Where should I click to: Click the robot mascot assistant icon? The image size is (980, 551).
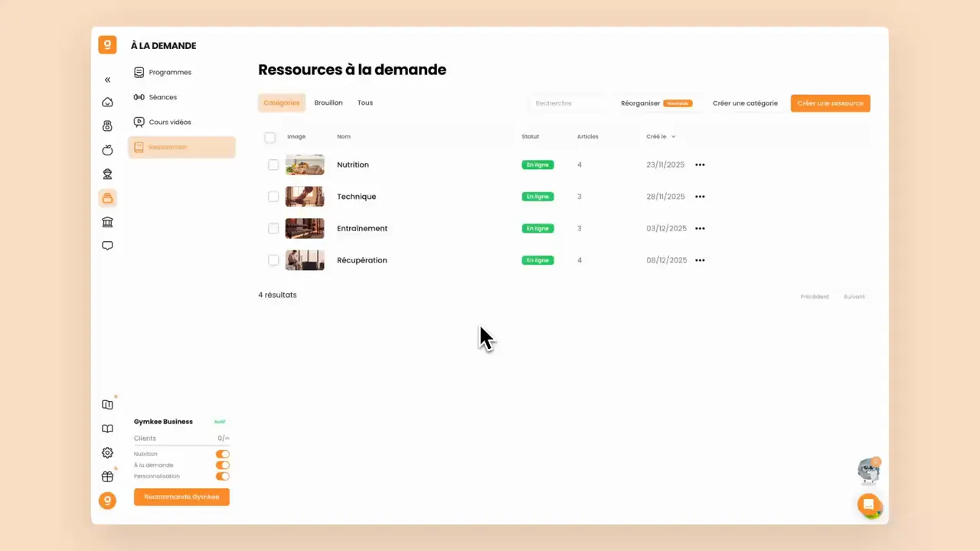tap(868, 471)
